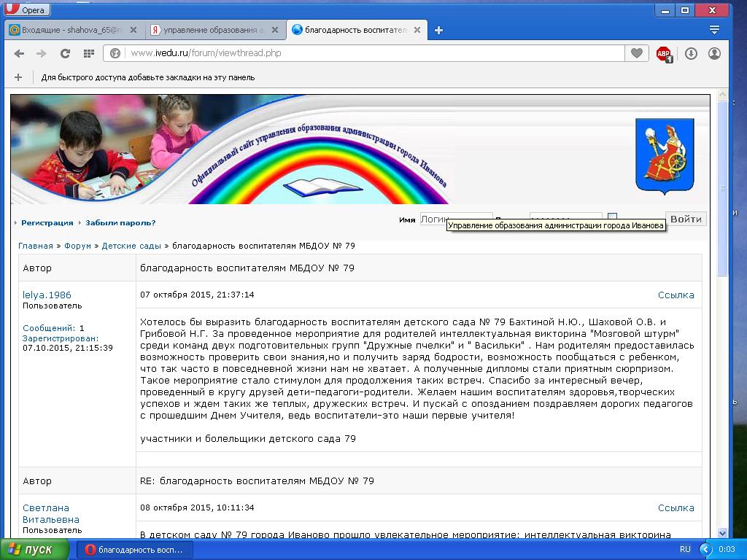This screenshot has height=560, width=747.
Task: Open the Регистрация link
Action: 47,223
